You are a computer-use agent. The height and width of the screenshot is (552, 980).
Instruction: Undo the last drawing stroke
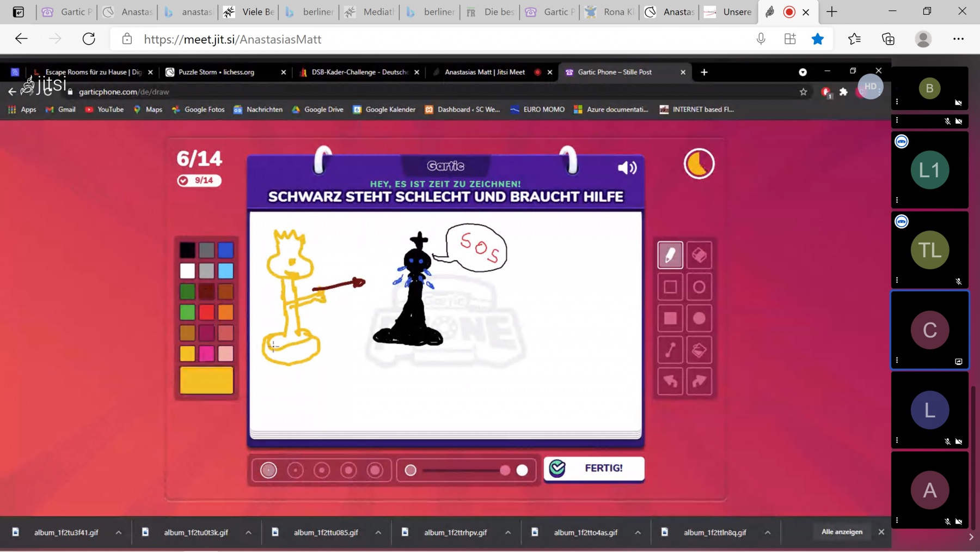pos(670,381)
